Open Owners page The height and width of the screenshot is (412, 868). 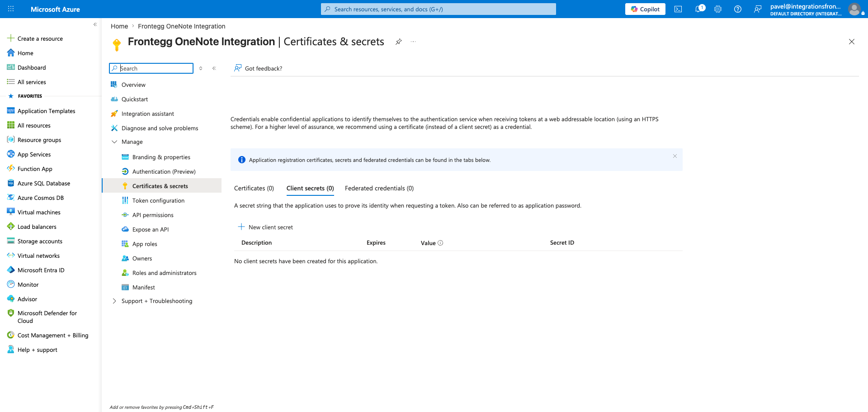142,258
